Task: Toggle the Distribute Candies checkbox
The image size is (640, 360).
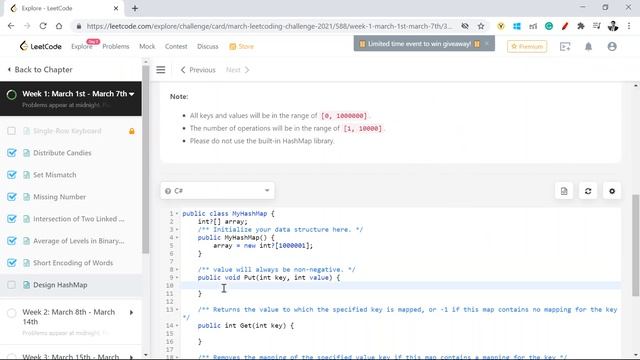Action: click(x=11, y=153)
